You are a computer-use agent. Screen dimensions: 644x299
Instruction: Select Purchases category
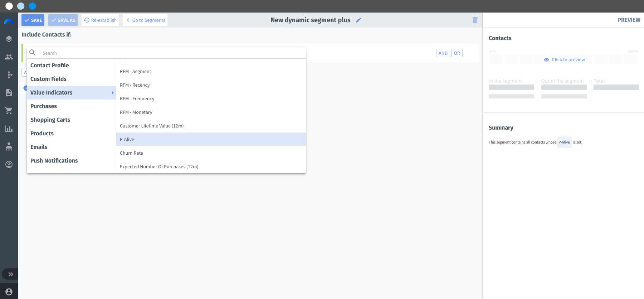coord(71,106)
